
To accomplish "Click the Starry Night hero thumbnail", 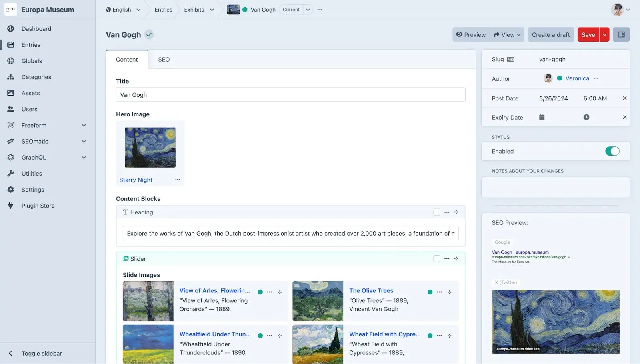I will coord(150,148).
